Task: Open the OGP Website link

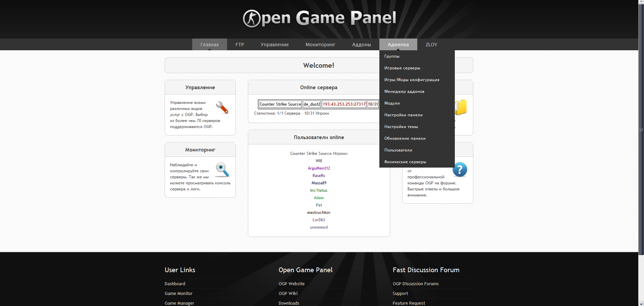Action: (x=291, y=284)
